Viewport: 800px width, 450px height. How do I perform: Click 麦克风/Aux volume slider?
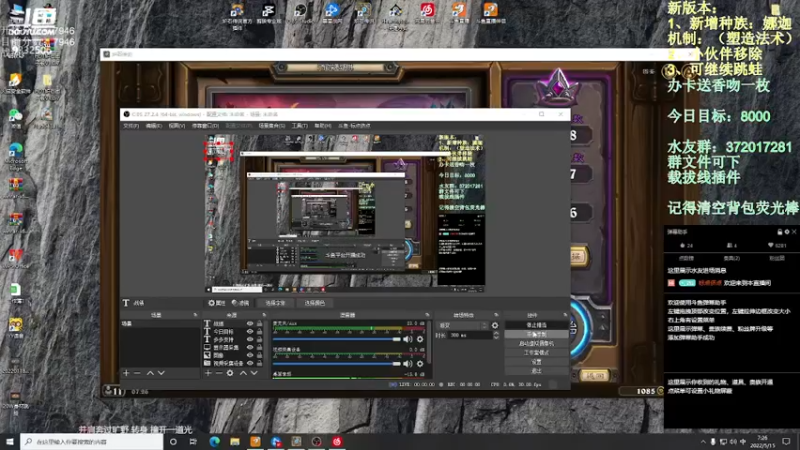[337, 339]
